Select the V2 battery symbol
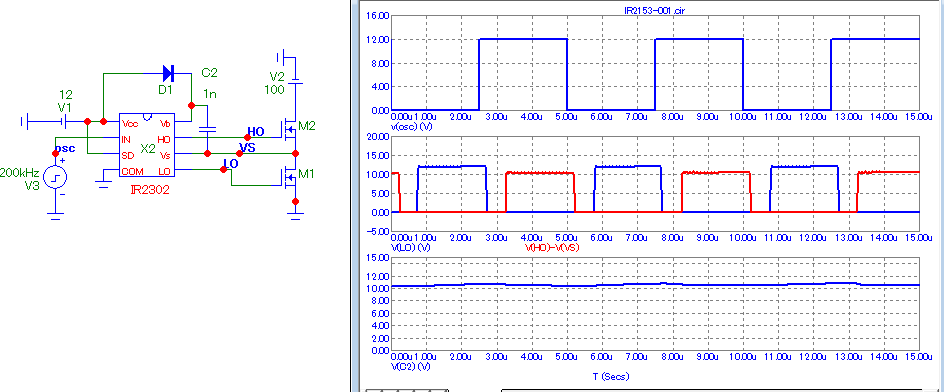Viewport: 944px width, 392px height. click(296, 80)
